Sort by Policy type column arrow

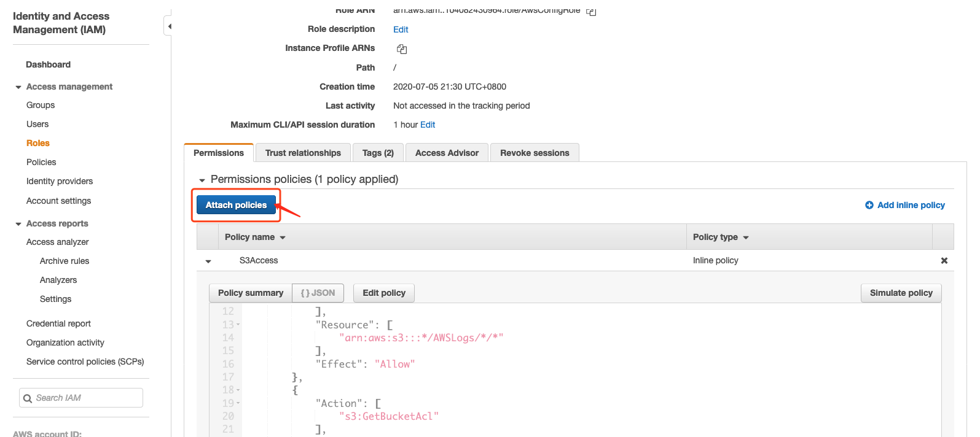coord(746,238)
